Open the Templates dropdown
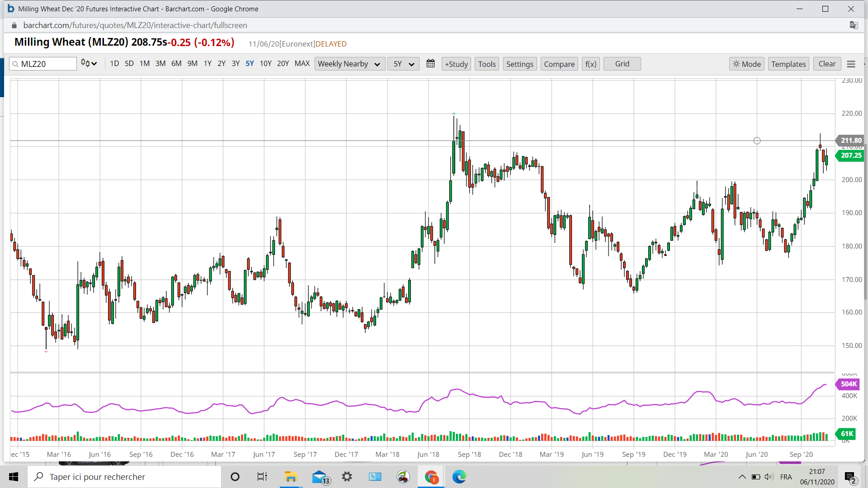Viewport: 868px width, 488px height. point(788,64)
